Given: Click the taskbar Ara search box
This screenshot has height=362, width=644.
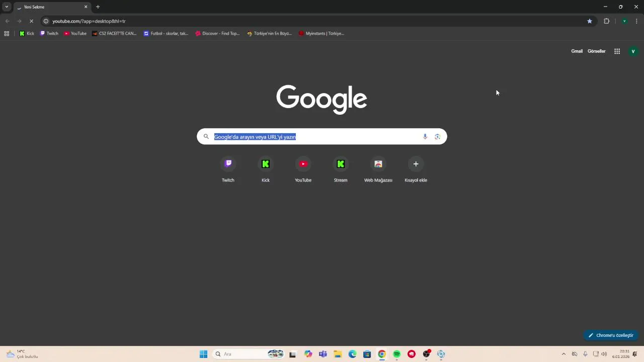Looking at the screenshot, I should (x=249, y=354).
